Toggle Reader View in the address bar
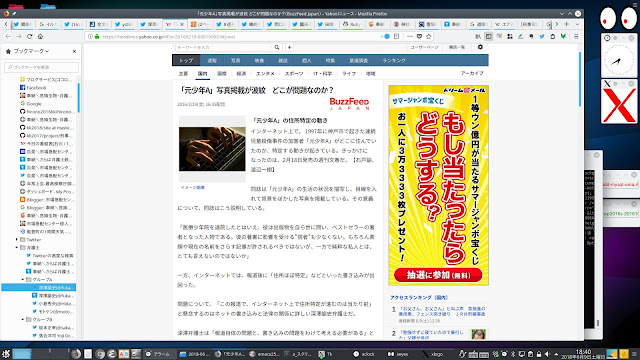640x360 pixels. pyautogui.click(x=396, y=36)
